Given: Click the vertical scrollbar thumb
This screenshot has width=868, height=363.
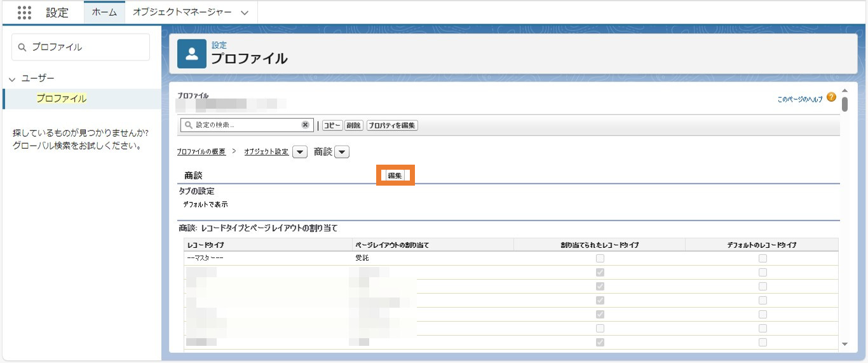Looking at the screenshot, I should [x=844, y=104].
